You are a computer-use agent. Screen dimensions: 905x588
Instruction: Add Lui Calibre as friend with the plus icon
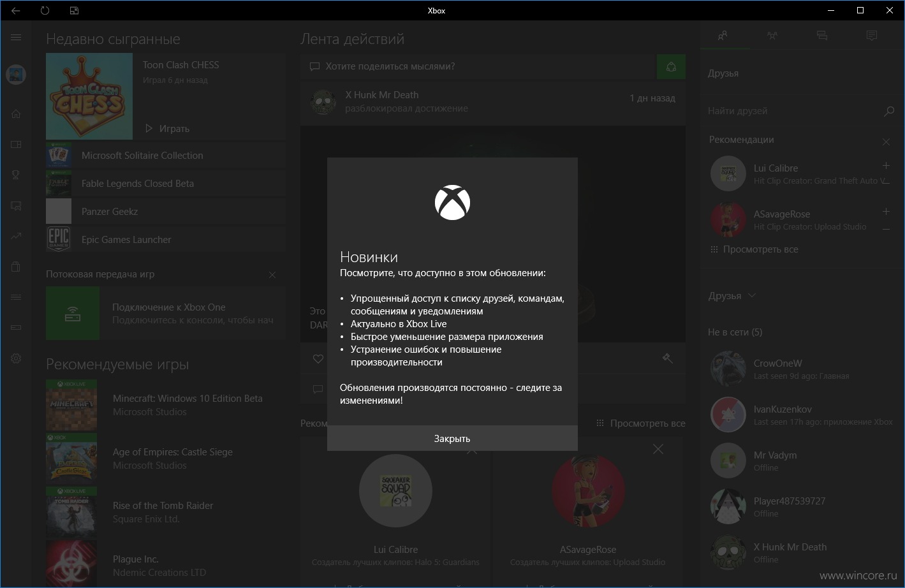pyautogui.click(x=886, y=166)
